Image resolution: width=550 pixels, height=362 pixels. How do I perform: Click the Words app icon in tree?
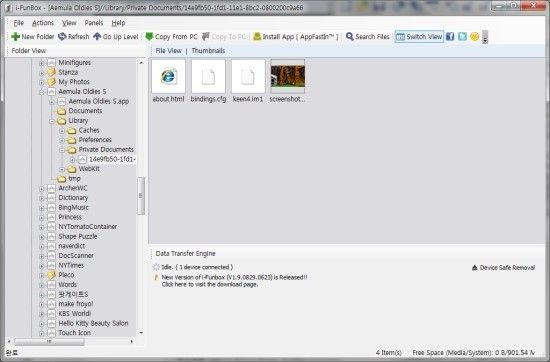click(x=52, y=285)
